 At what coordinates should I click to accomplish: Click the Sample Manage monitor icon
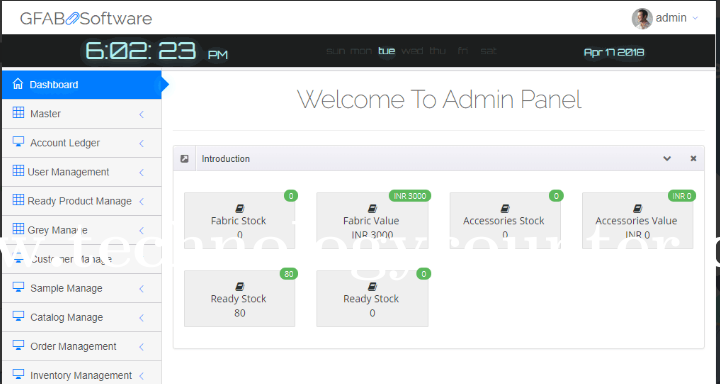click(x=18, y=287)
